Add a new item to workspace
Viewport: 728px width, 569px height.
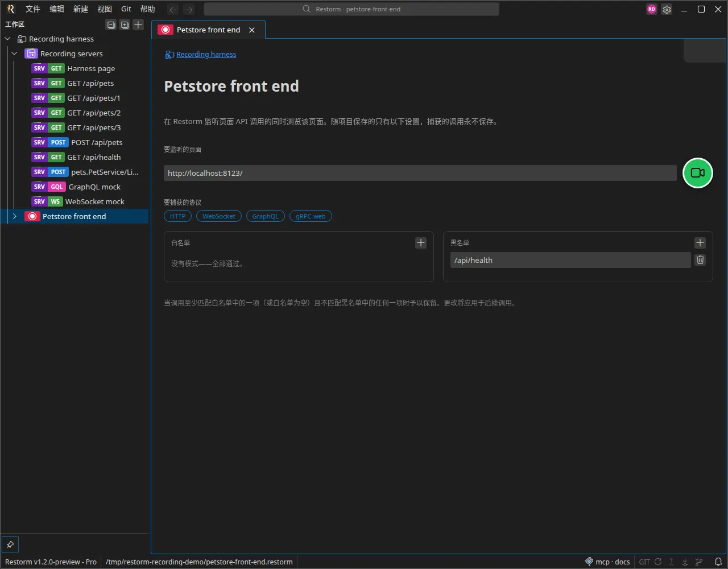[x=138, y=24]
